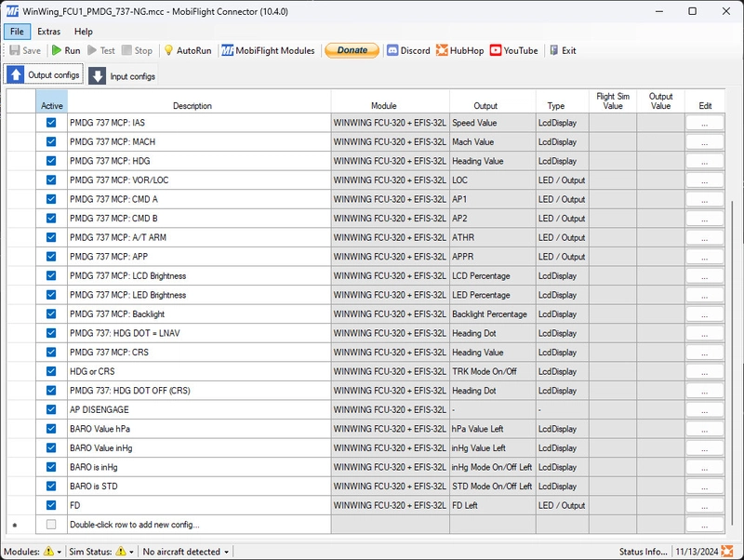Toggle Active checkbox for BARO is STD
This screenshot has width=744, height=560.
point(51,486)
